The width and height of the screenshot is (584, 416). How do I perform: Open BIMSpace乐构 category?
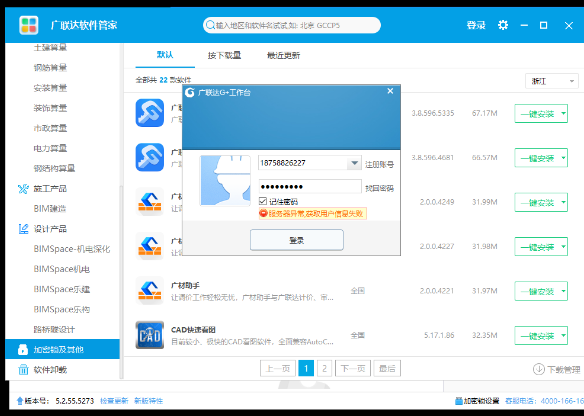(x=62, y=309)
